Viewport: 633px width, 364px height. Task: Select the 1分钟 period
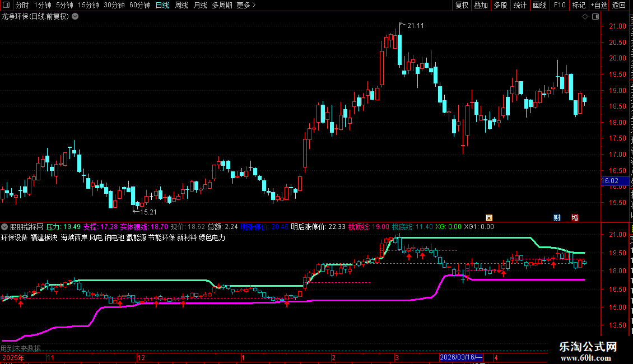43,5
